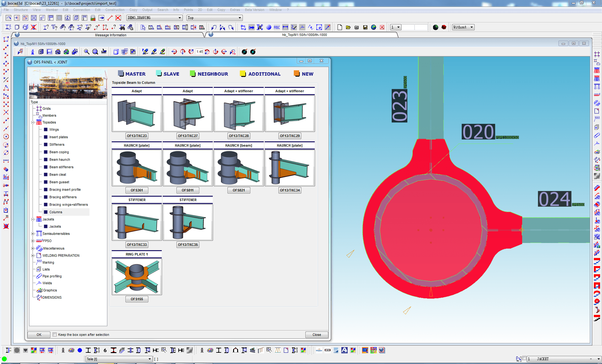Open the DEMO_DRAWING dropdown
The height and width of the screenshot is (364, 602).
pyautogui.click(x=180, y=18)
